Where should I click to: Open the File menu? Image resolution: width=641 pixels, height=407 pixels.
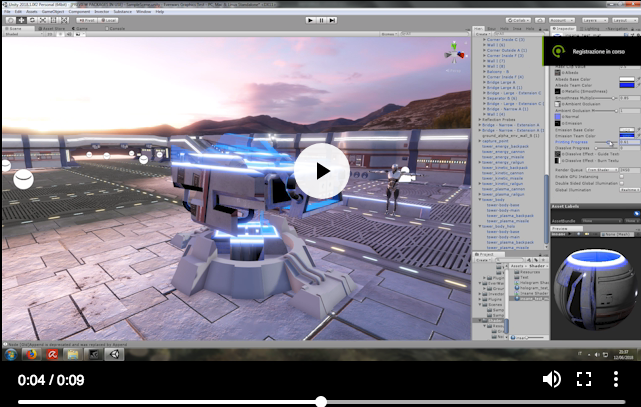pyautogui.click(x=7, y=11)
